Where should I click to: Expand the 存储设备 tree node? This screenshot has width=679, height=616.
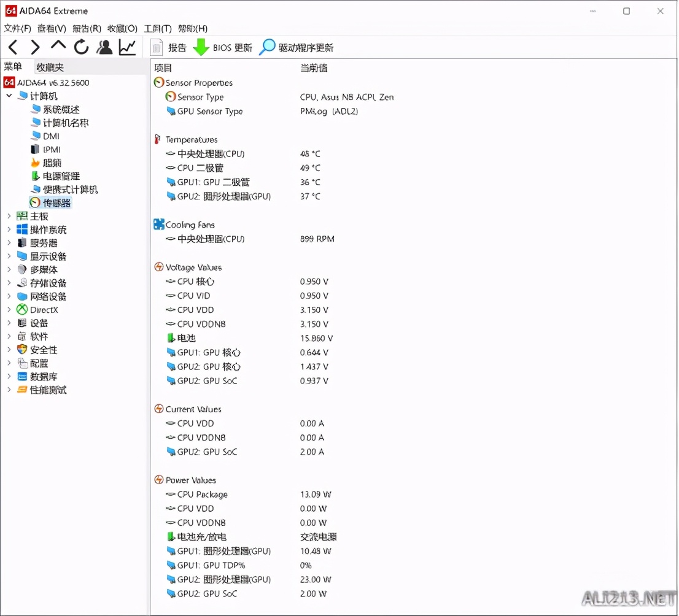pos(9,283)
